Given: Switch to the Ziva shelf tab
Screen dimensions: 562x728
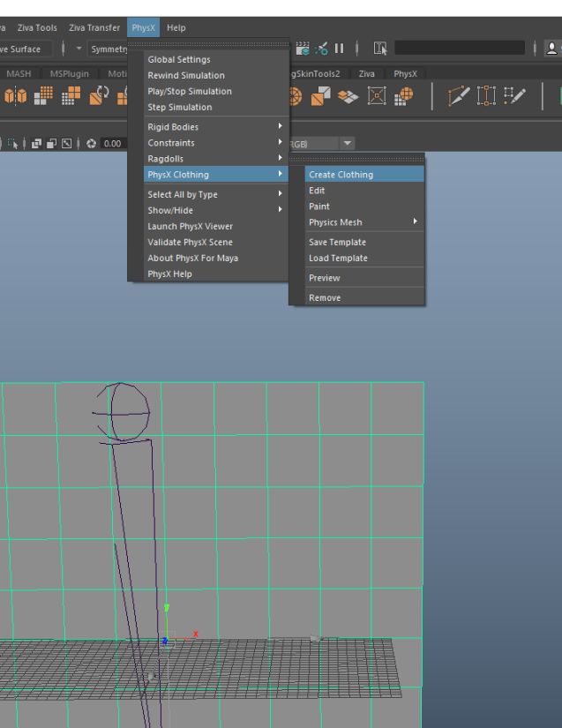Looking at the screenshot, I should point(367,73).
